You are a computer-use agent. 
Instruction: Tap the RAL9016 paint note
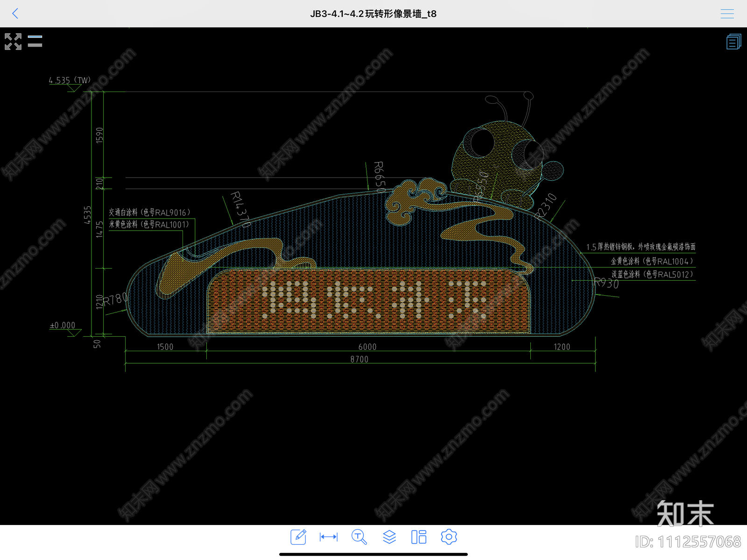coord(149,213)
